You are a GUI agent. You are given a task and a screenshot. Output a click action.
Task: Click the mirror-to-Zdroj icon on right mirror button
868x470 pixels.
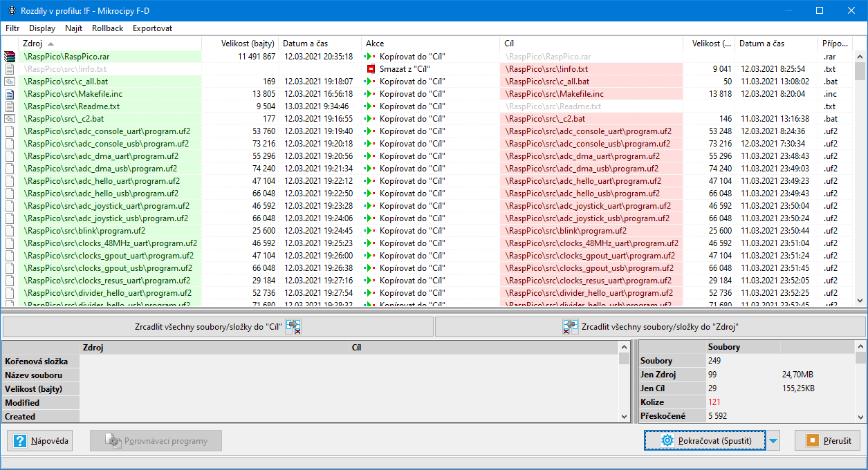click(x=571, y=327)
